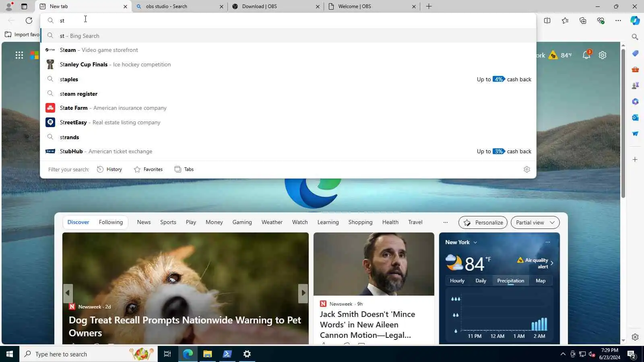Select Steam video game storefront suggestion
Image resolution: width=644 pixels, height=362 pixels.
pos(288,50)
